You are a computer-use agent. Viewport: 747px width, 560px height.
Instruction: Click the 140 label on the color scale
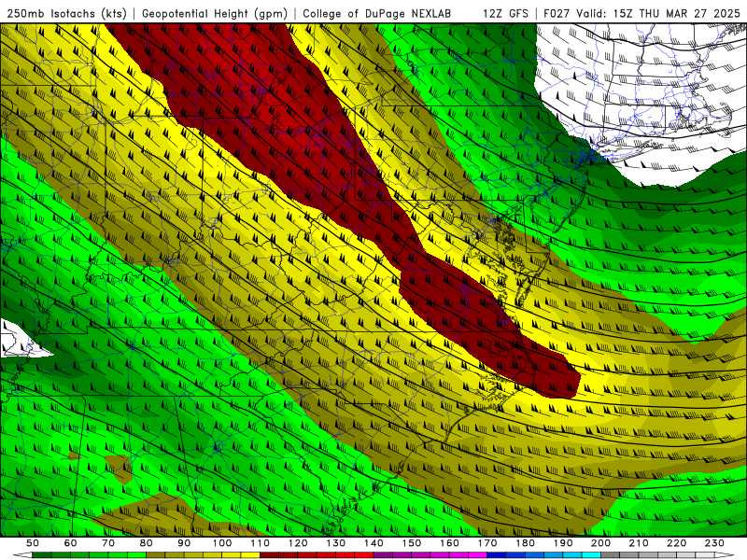pyautogui.click(x=373, y=543)
